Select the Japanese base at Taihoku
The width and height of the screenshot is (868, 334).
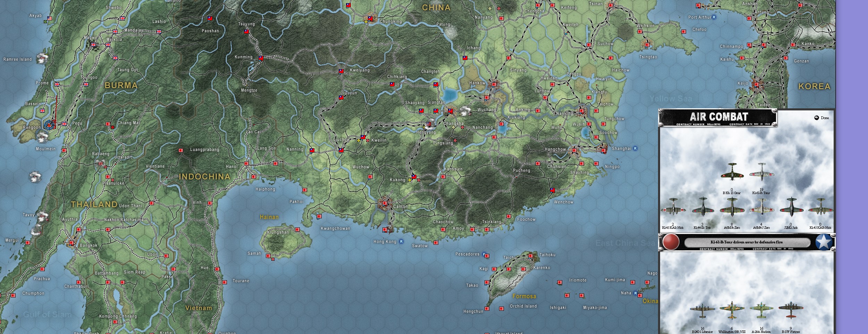point(531,256)
